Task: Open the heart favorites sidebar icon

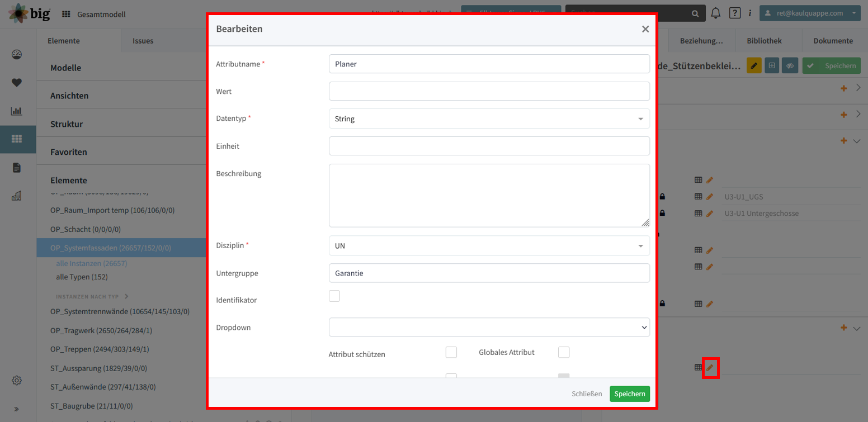Action: point(17,83)
